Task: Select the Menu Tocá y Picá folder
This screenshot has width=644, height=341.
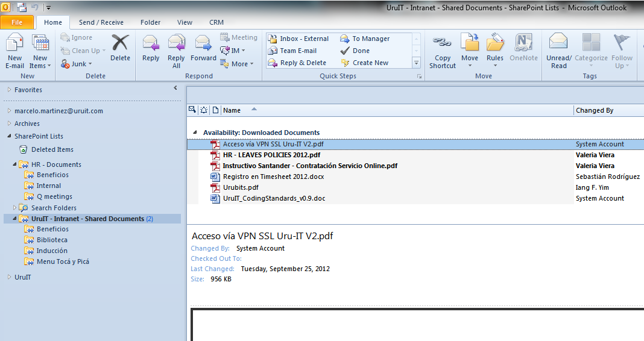Action: pyautogui.click(x=57, y=261)
